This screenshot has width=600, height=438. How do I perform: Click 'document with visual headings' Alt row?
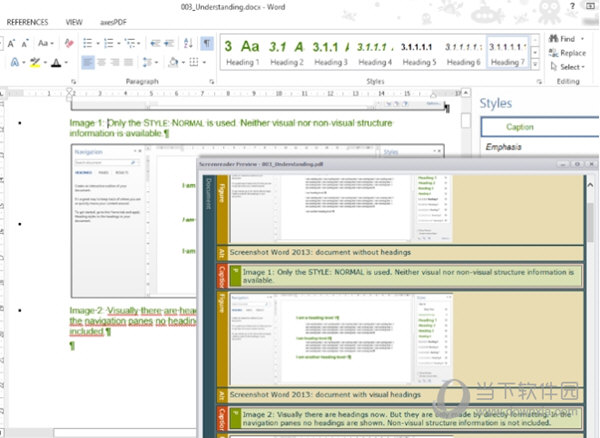click(400, 395)
